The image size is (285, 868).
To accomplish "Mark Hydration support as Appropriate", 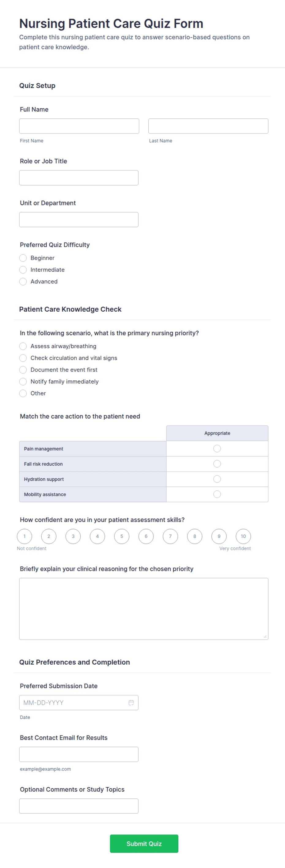I will (x=217, y=479).
